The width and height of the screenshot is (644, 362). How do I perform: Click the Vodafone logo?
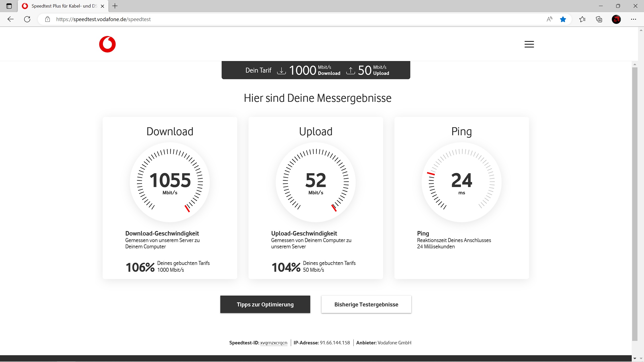click(x=107, y=44)
